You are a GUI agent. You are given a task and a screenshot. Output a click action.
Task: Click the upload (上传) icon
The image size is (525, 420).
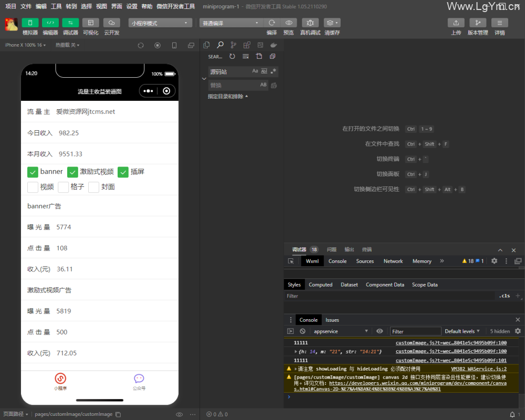click(x=456, y=23)
